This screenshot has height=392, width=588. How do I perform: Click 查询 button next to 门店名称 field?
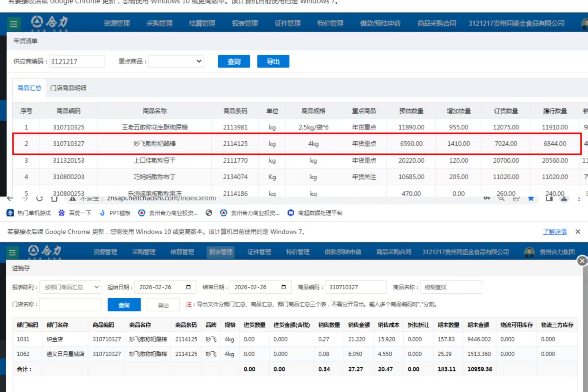coord(124,305)
